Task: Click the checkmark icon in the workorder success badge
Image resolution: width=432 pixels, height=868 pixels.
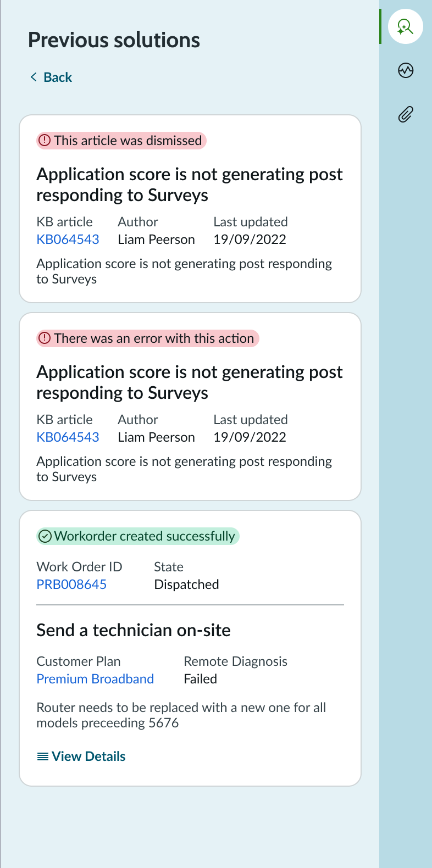Action: pyautogui.click(x=45, y=536)
